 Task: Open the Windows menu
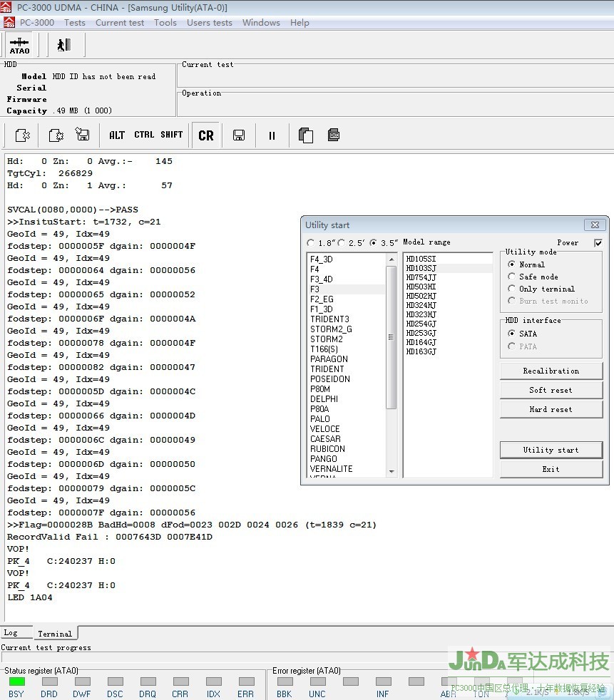[261, 23]
